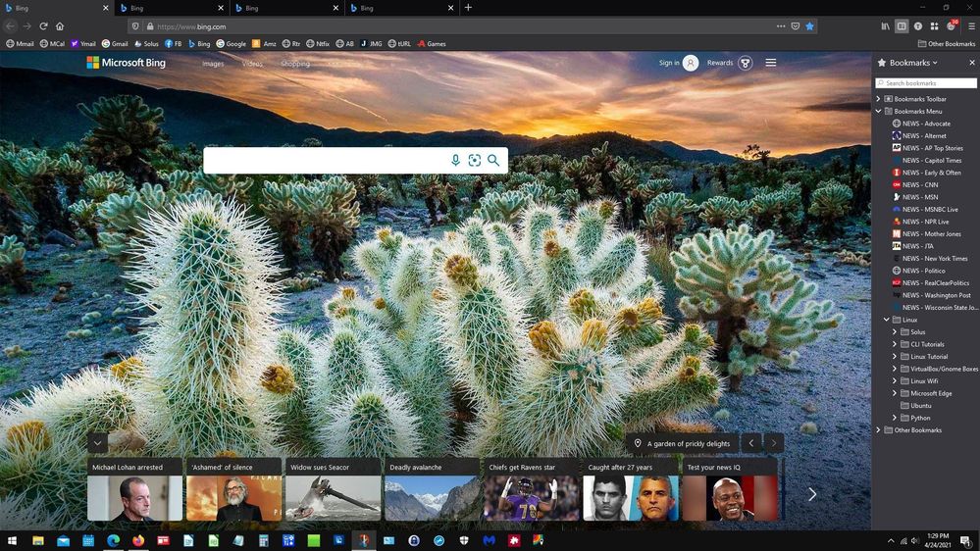
Task: Open the Firefox account icon
Action: [917, 26]
